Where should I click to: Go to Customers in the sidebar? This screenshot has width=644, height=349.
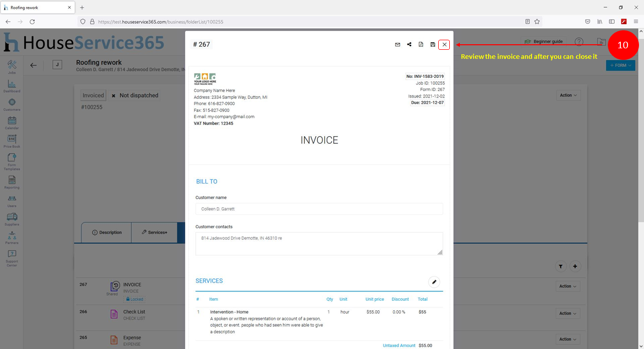(12, 105)
